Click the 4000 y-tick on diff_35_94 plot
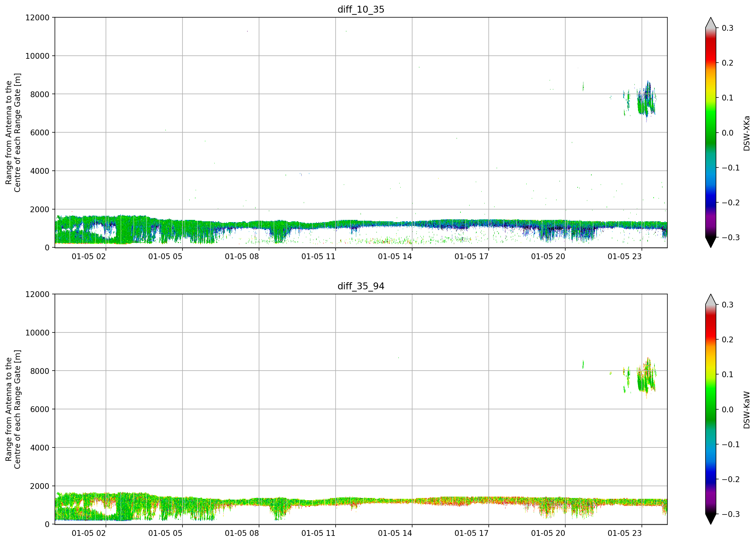The image size is (756, 543). [40, 448]
